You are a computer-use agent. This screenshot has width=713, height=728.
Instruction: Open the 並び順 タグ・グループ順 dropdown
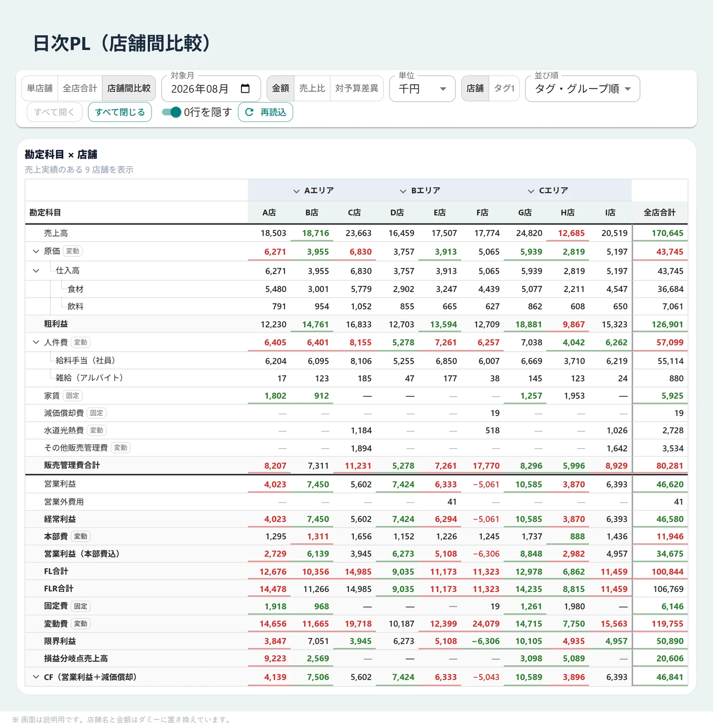[582, 89]
